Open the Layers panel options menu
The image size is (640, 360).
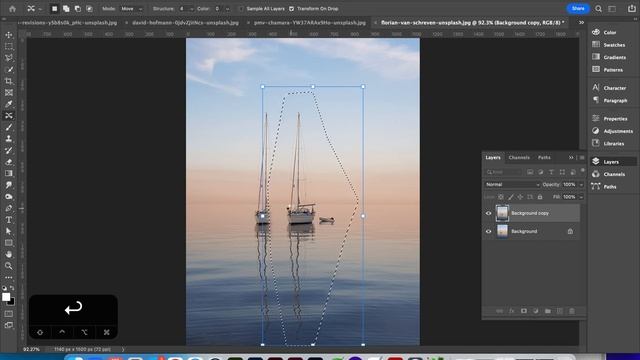click(582, 158)
